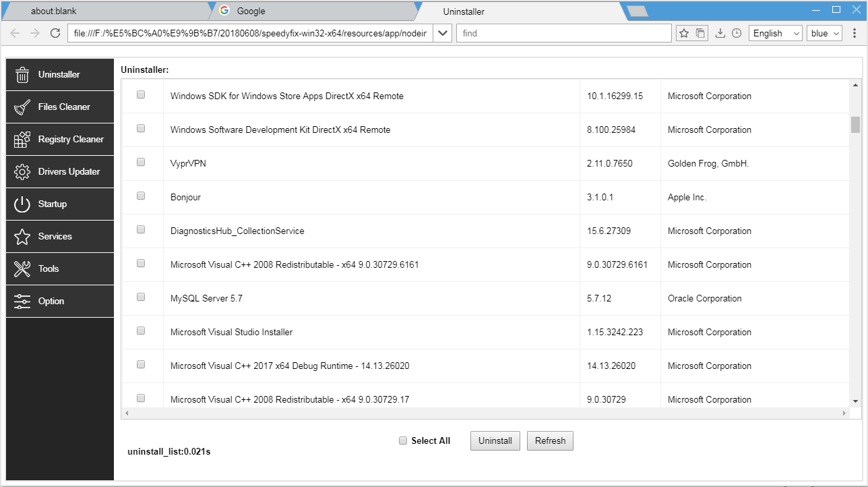Viewport: 868px width, 487px height.
Task: Open downloads with the download arrow icon
Action: pyautogui.click(x=720, y=33)
